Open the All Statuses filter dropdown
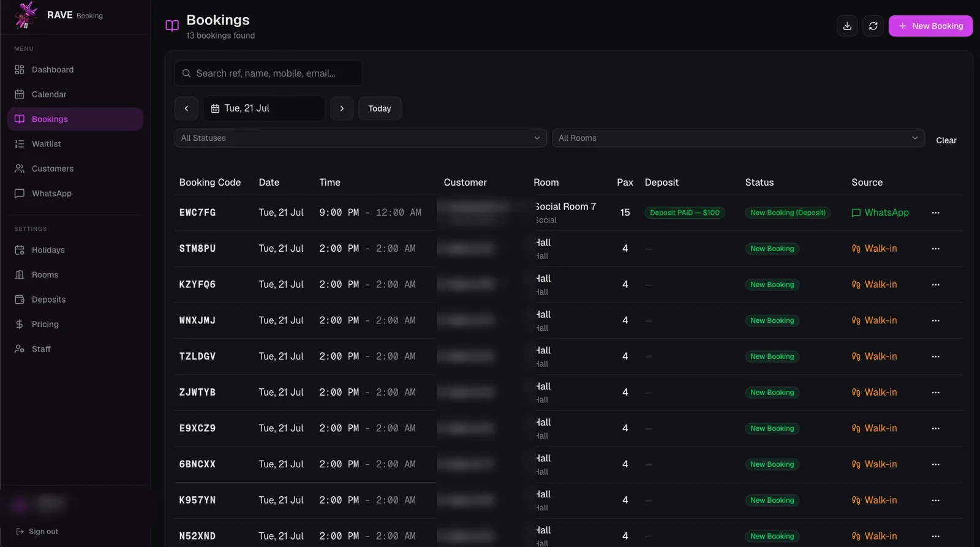980x547 pixels. [x=361, y=138]
